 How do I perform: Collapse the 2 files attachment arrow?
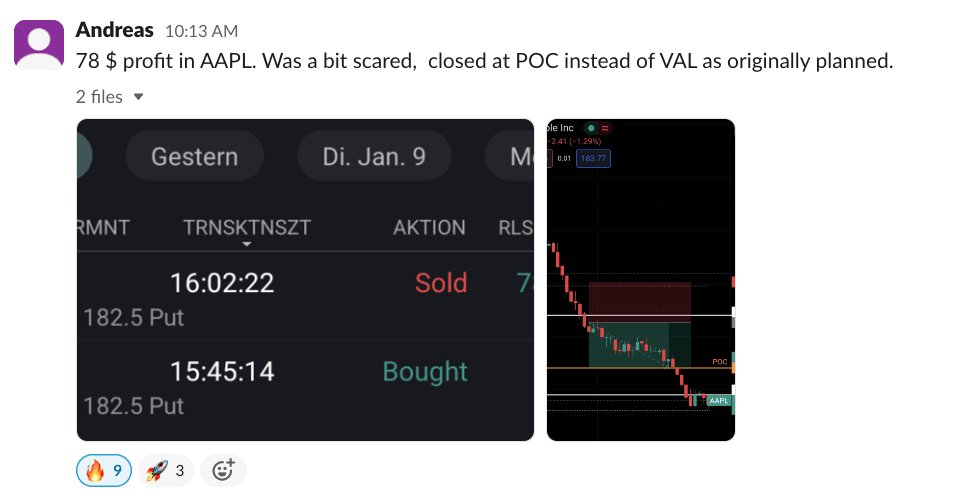(139, 97)
